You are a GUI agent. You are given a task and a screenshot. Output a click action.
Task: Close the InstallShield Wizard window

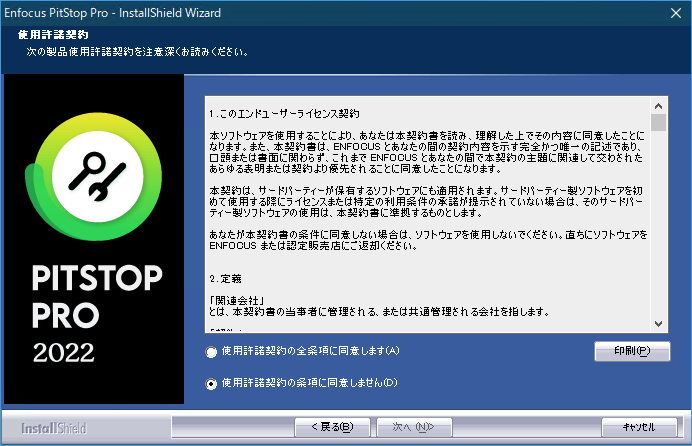coord(676,13)
